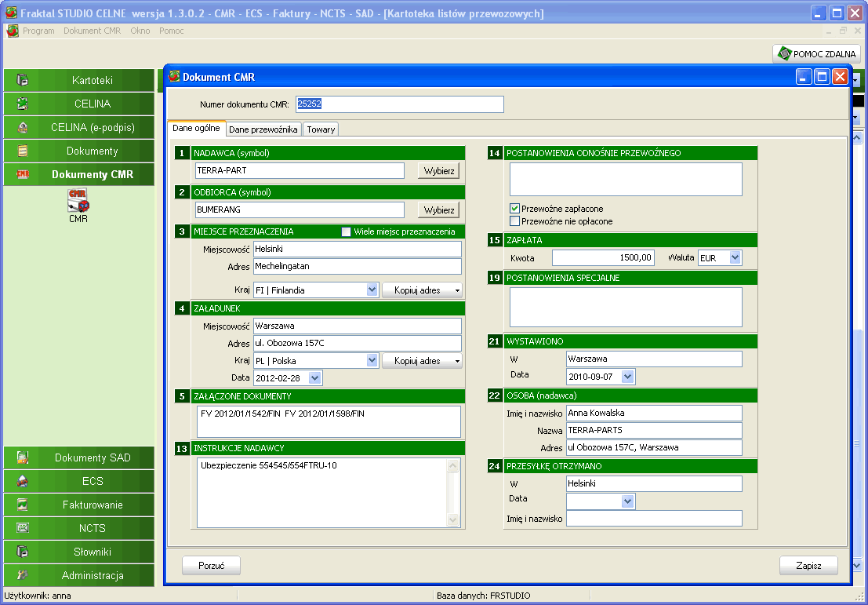Click the ECS sidebar icon
Viewport: 868px width, 605px height.
[23, 481]
